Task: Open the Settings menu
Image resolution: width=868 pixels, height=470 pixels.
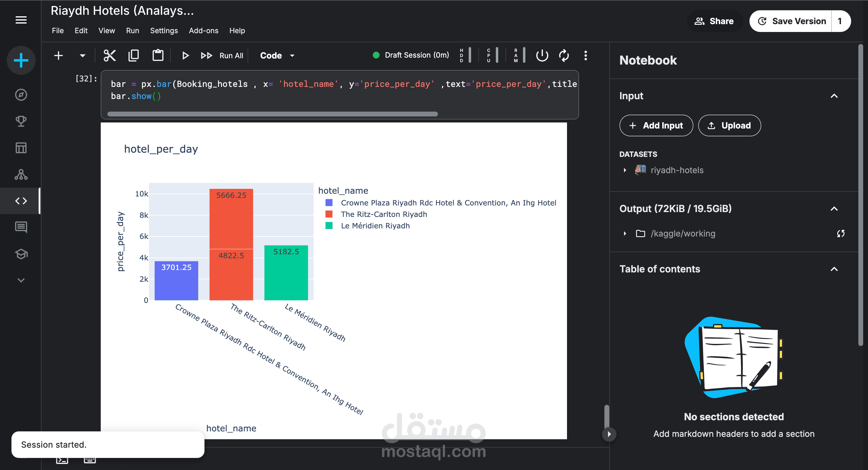Action: point(164,31)
